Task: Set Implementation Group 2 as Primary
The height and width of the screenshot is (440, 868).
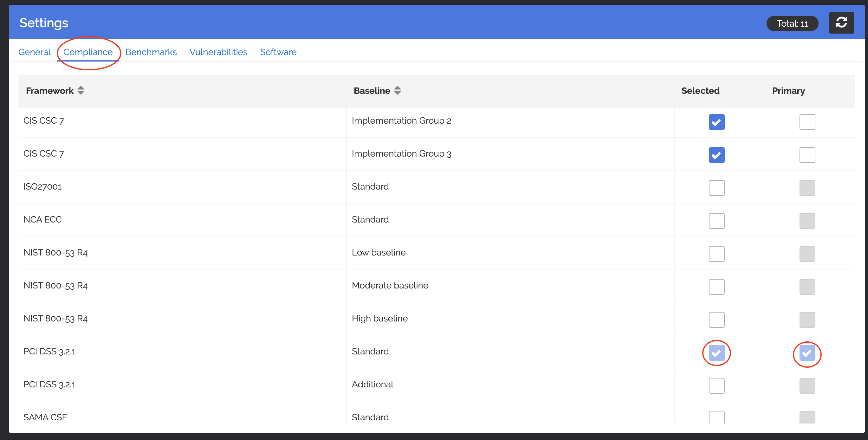Action: point(807,122)
